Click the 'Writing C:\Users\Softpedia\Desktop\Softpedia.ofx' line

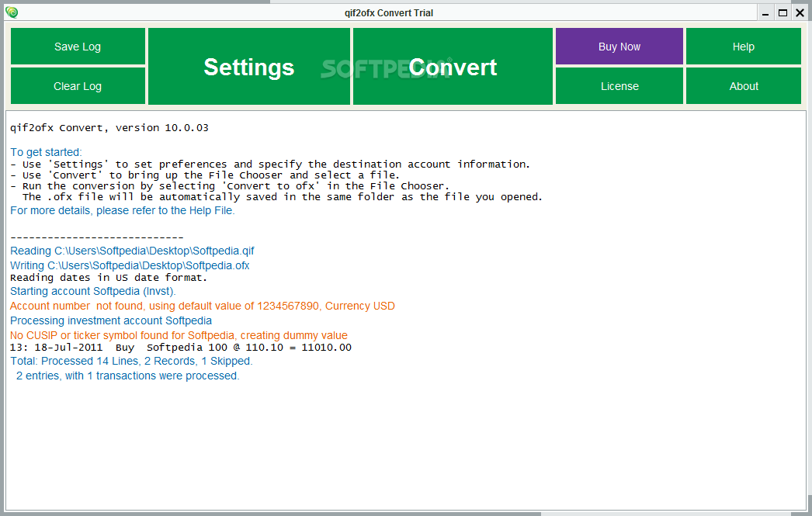pyautogui.click(x=130, y=265)
